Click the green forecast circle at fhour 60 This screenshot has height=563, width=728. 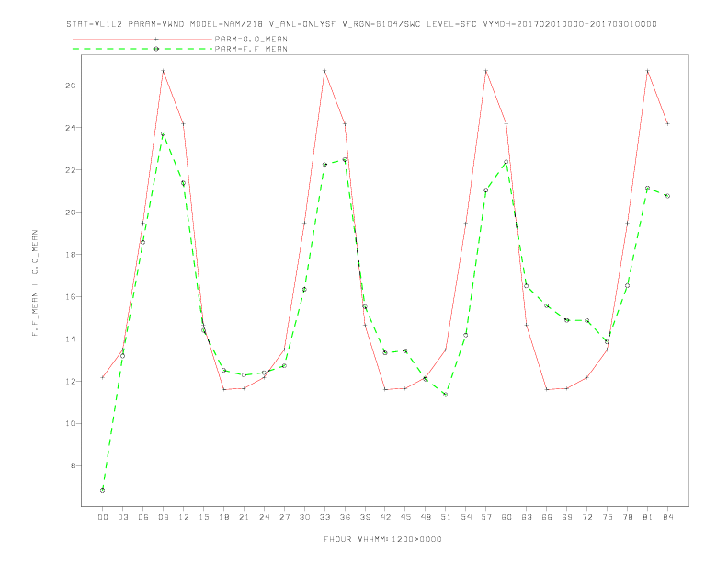506,162
